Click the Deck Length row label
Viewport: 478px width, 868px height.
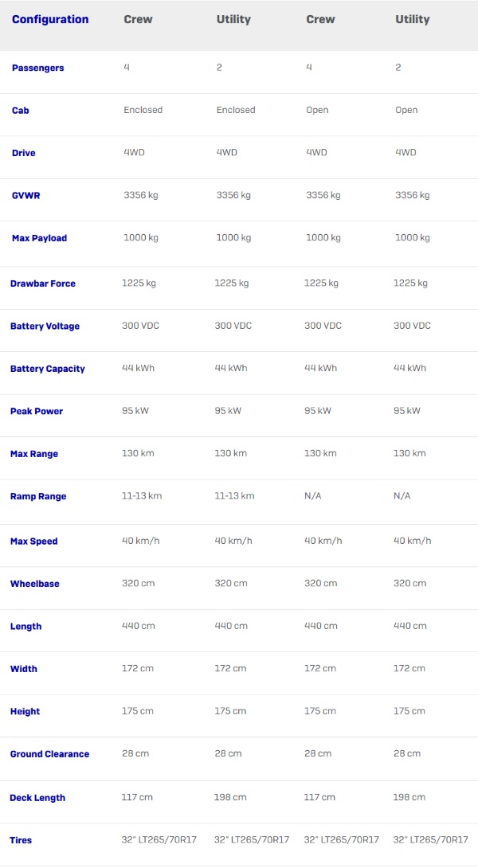coord(37,798)
